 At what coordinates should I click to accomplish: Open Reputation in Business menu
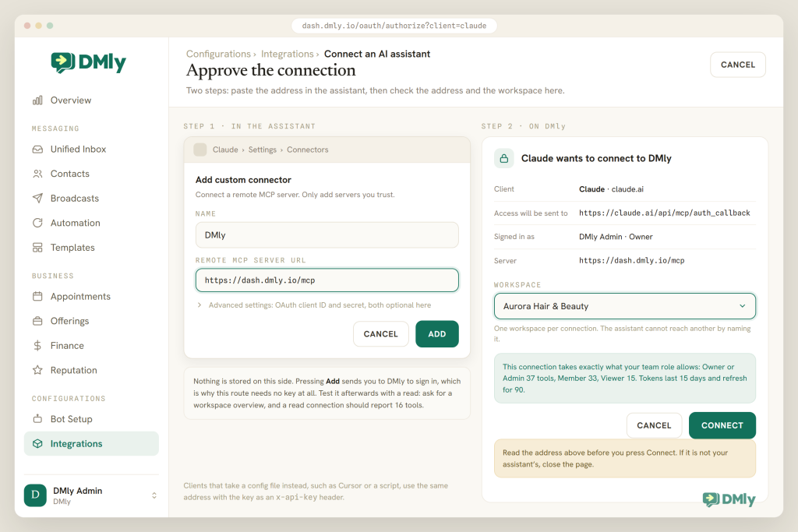(x=92, y=370)
